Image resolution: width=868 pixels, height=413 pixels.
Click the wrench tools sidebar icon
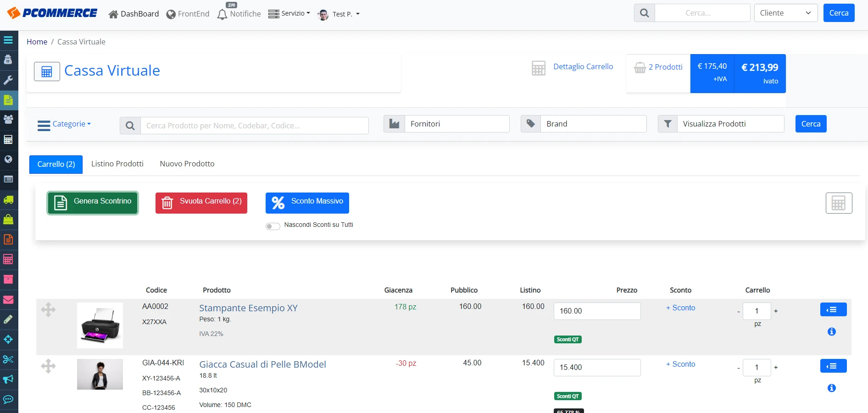(8, 80)
